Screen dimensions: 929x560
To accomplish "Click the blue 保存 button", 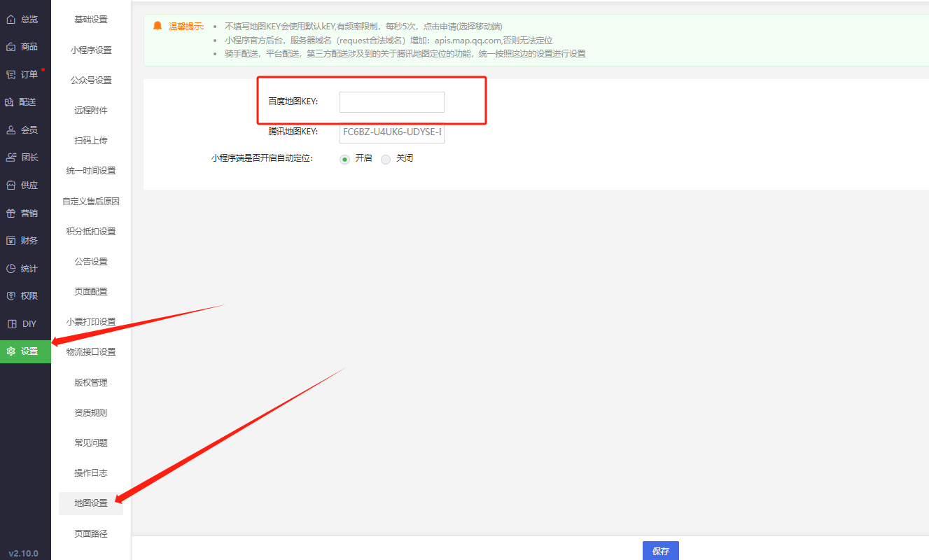I will click(x=660, y=551).
